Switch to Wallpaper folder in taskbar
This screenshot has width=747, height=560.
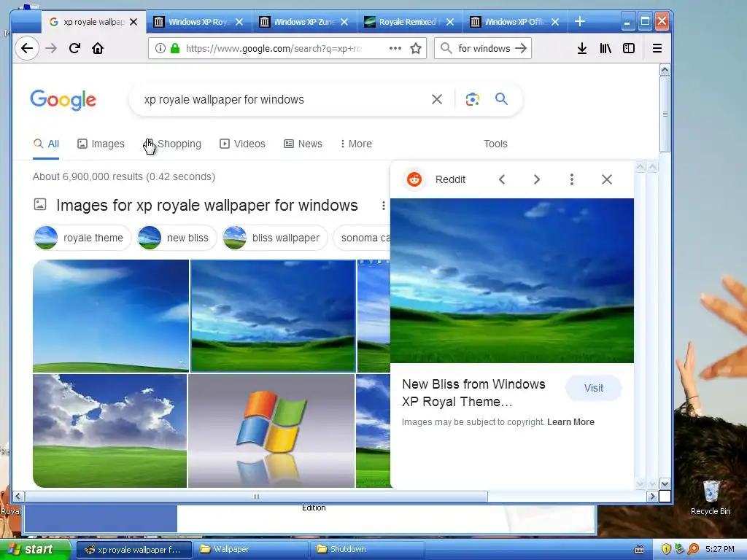click(251, 549)
